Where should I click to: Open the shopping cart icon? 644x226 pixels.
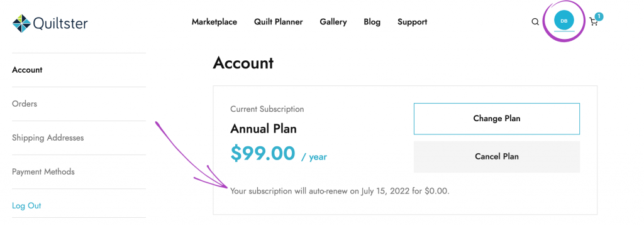(594, 22)
